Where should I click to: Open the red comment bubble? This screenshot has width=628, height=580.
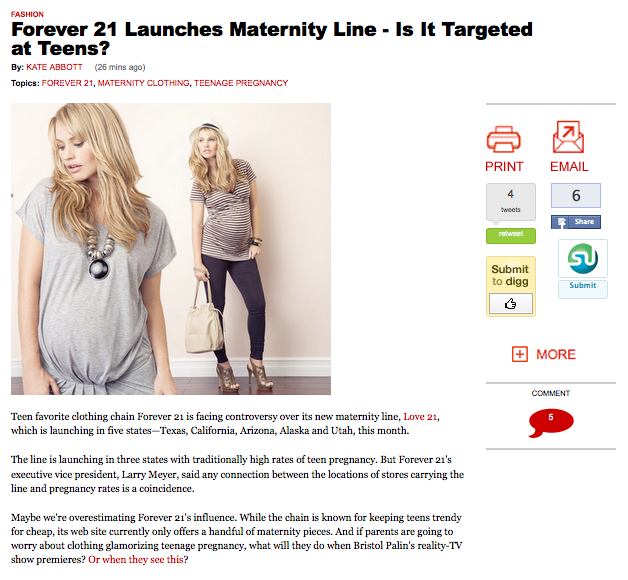[551, 423]
